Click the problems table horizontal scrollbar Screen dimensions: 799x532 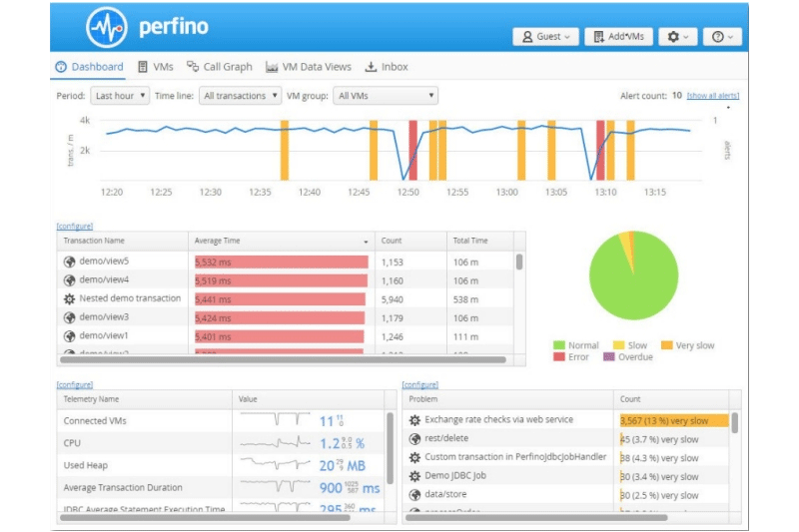536,518
